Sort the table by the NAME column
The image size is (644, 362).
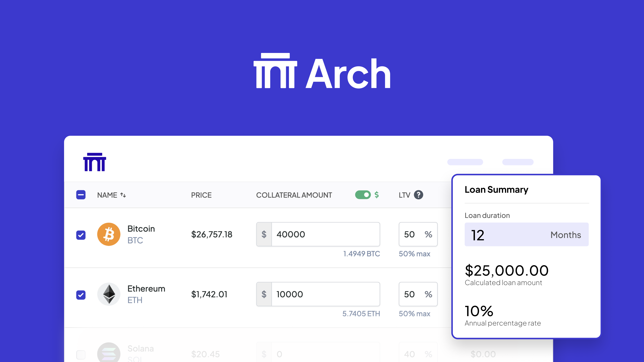pyautogui.click(x=112, y=195)
